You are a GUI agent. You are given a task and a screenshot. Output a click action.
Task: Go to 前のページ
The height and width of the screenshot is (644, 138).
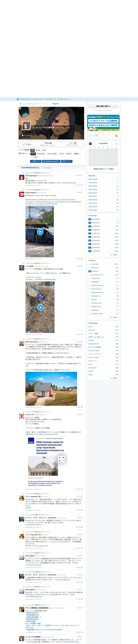pos(35,161)
